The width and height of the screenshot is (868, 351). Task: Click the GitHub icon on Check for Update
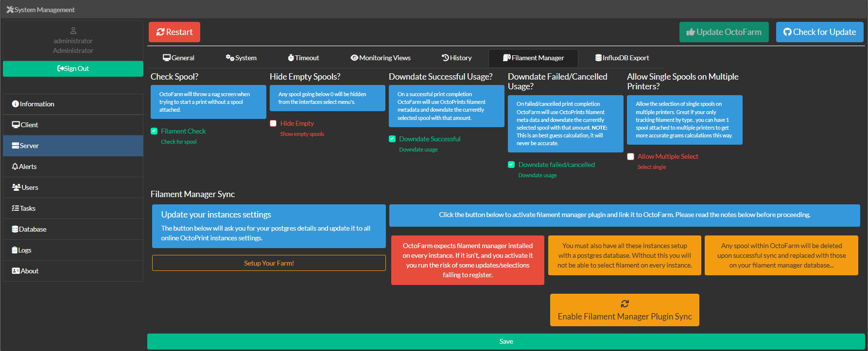pyautogui.click(x=788, y=32)
